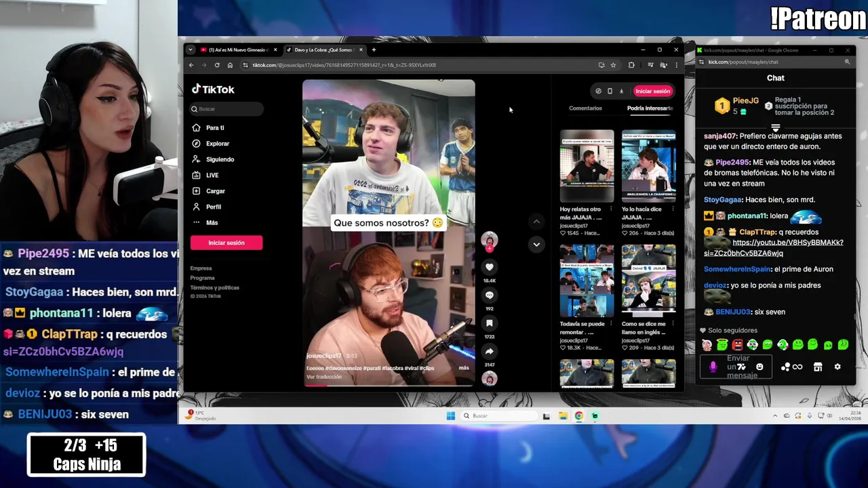Image resolution: width=868 pixels, height=488 pixels.
Task: Click 'Terminos y políticas' footer link
Action: [214, 287]
